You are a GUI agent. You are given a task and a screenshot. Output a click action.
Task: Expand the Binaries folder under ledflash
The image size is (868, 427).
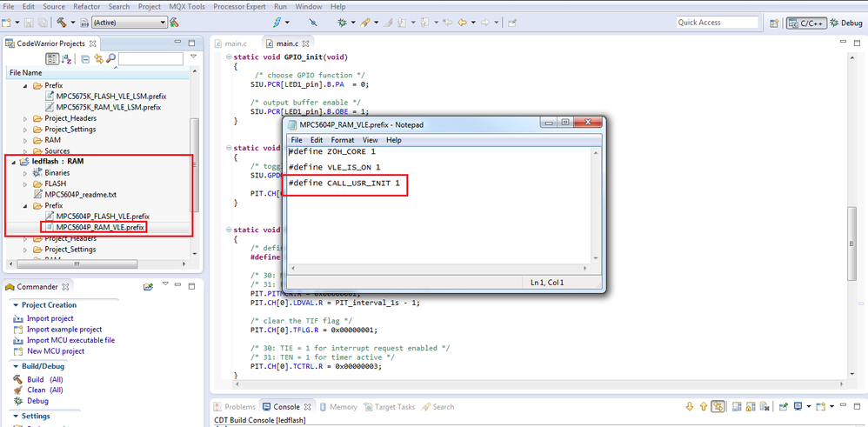click(25, 173)
